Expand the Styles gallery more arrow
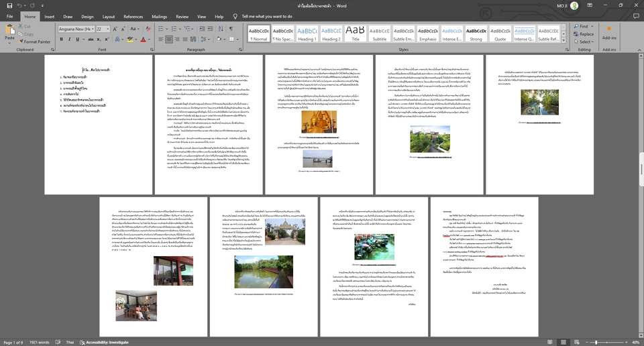 coord(562,40)
